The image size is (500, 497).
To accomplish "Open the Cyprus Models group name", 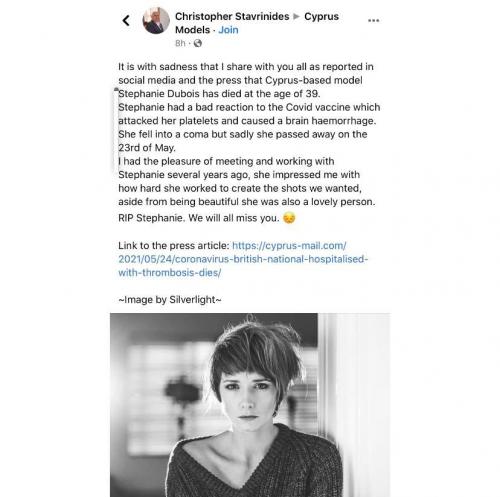I will (x=257, y=23).
